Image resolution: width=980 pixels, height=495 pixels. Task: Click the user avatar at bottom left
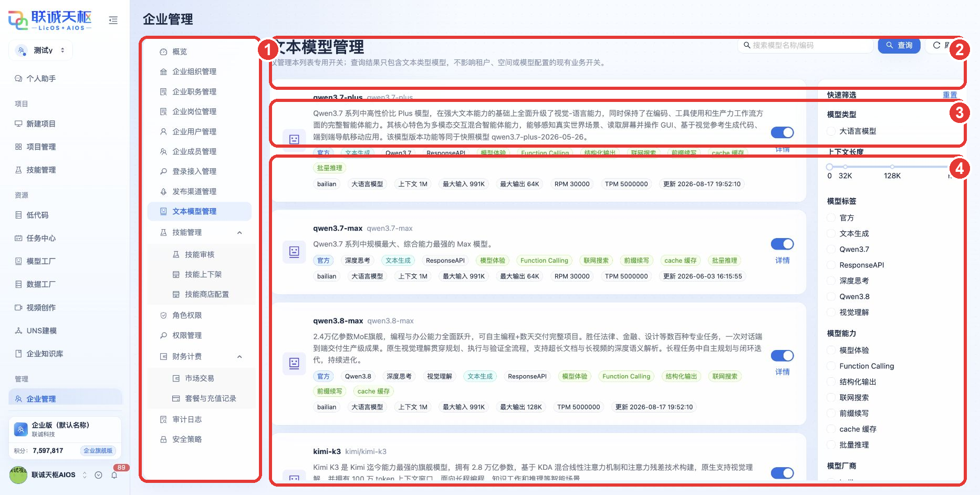(18, 475)
